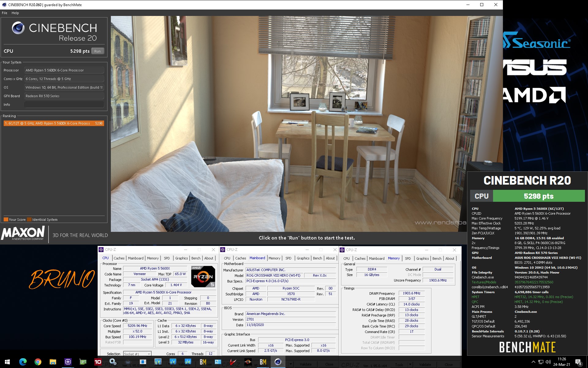Viewport: 588px width, 368px height.
Task: Launch Microsoft Edge from taskbar
Action: coord(23,362)
